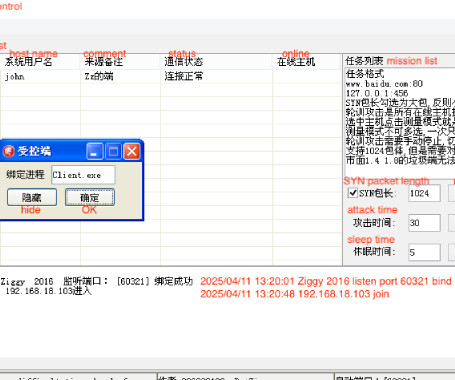Screen dimensions: 455x380
Task: Click the 任务列表 panel label
Action: click(364, 61)
